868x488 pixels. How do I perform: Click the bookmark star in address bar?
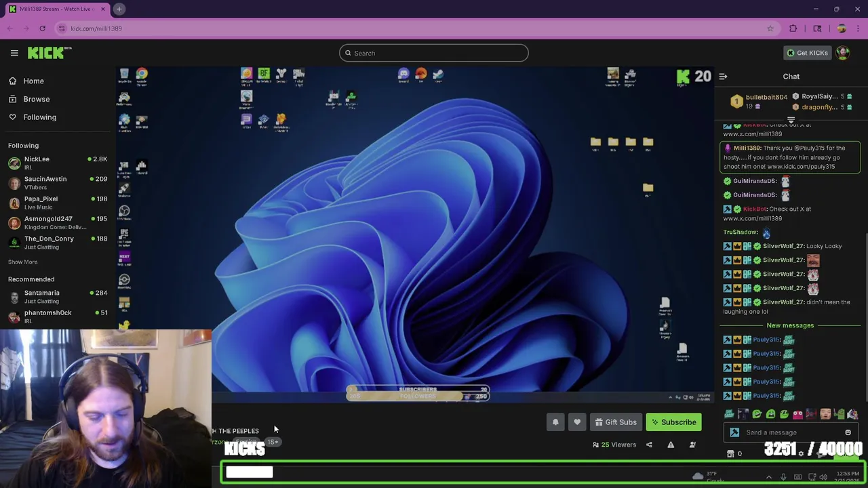pyautogui.click(x=770, y=28)
